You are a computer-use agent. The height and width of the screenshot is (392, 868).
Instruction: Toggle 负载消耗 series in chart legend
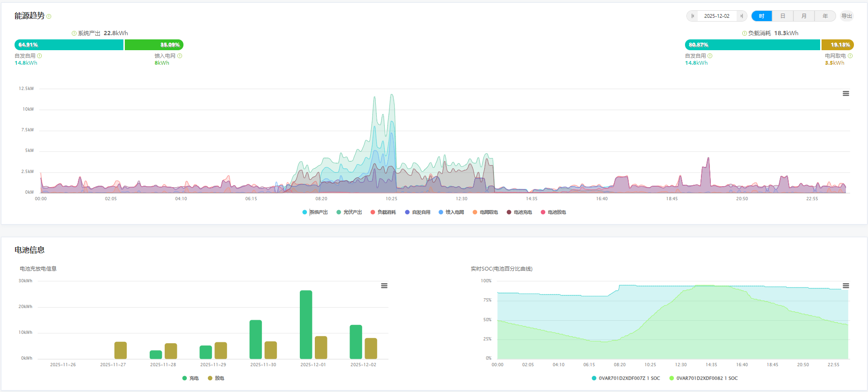coord(383,212)
